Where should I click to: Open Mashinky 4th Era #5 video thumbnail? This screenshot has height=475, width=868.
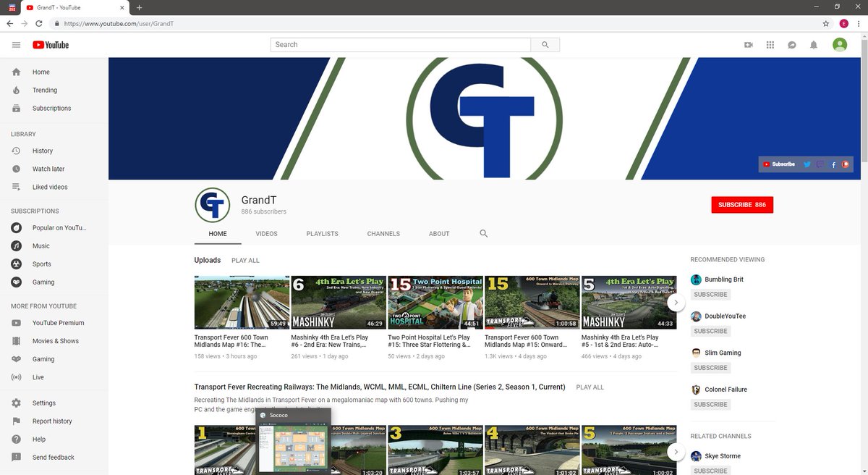tap(629, 303)
